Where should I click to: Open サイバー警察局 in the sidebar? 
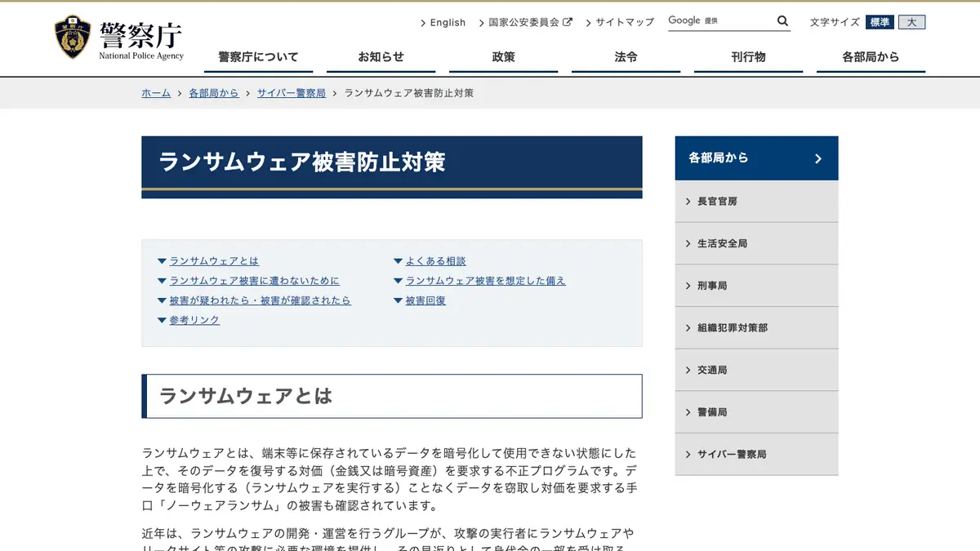[756, 454]
